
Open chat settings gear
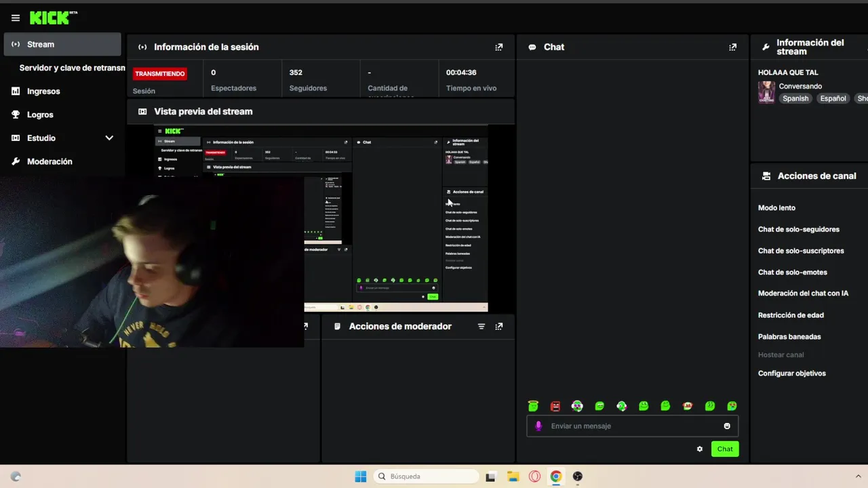click(700, 449)
